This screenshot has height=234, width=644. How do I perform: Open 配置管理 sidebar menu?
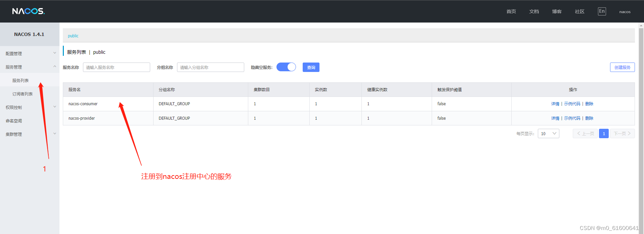tap(14, 53)
